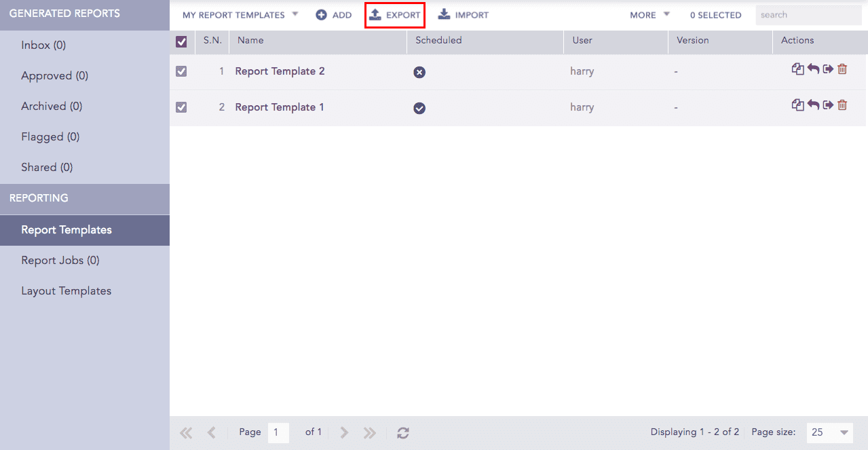Expand the More dropdown menu
Screen dimensions: 868x450
(x=649, y=15)
